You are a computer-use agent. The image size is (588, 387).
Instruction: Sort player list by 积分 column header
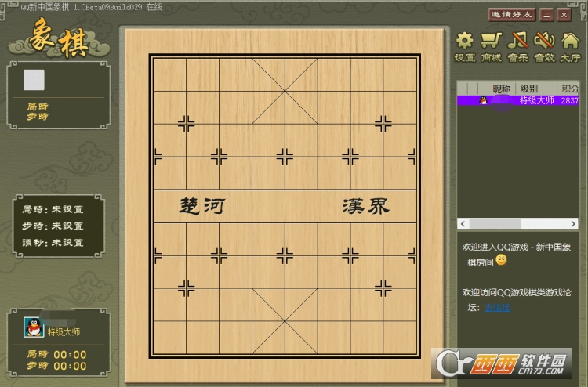568,89
